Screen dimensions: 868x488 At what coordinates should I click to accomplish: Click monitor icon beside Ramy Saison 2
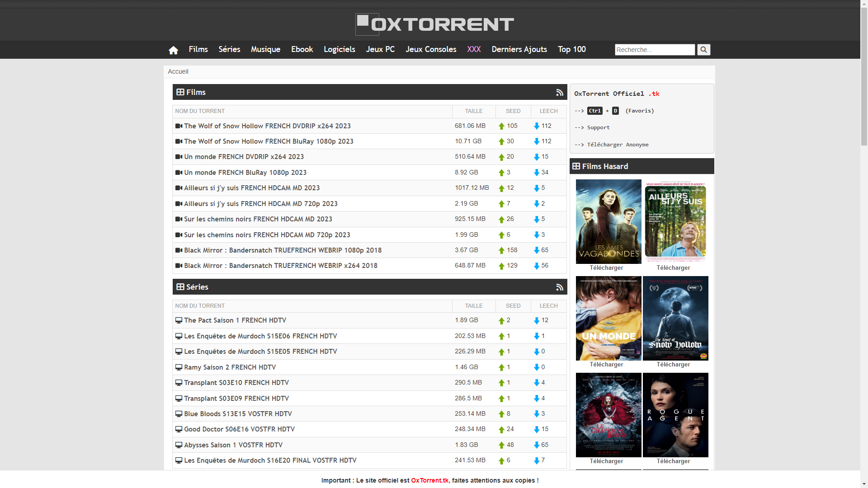click(179, 367)
